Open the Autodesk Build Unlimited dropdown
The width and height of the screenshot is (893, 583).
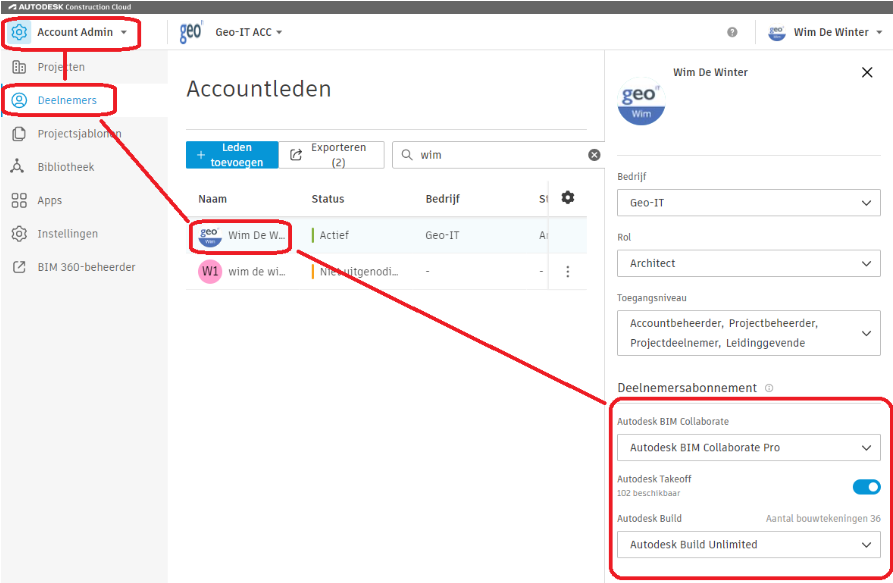[748, 544]
